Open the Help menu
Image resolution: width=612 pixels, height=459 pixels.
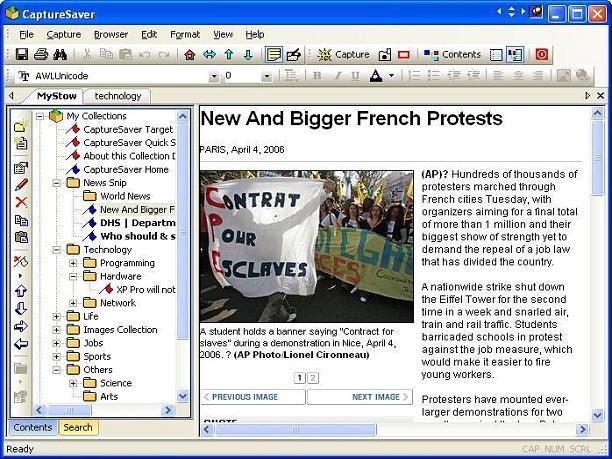[x=255, y=34]
